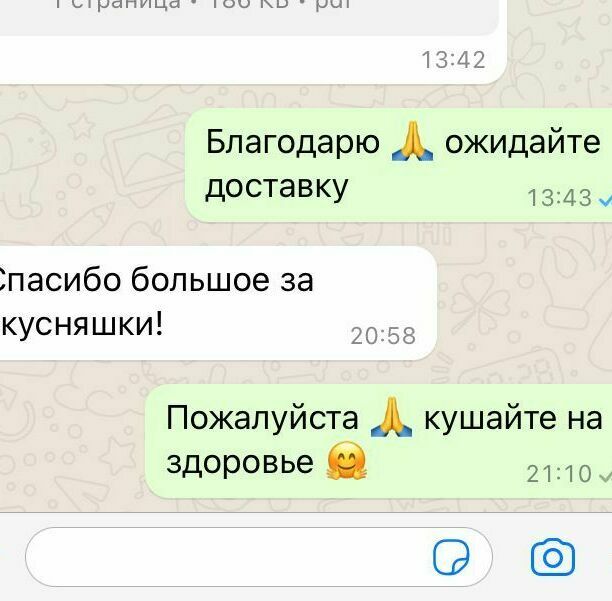The image size is (612, 601).
Task: Click the word Благодарю in the green bubble
Action: [293, 143]
